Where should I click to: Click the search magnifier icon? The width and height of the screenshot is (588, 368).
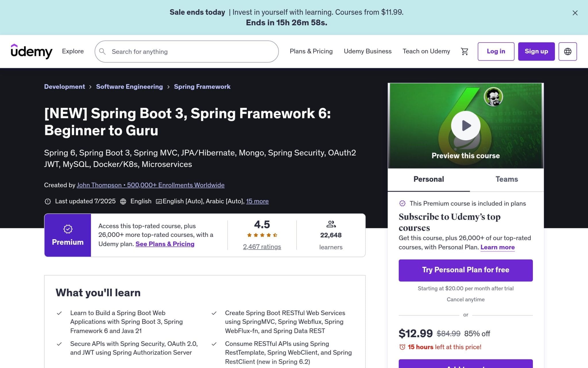point(102,51)
